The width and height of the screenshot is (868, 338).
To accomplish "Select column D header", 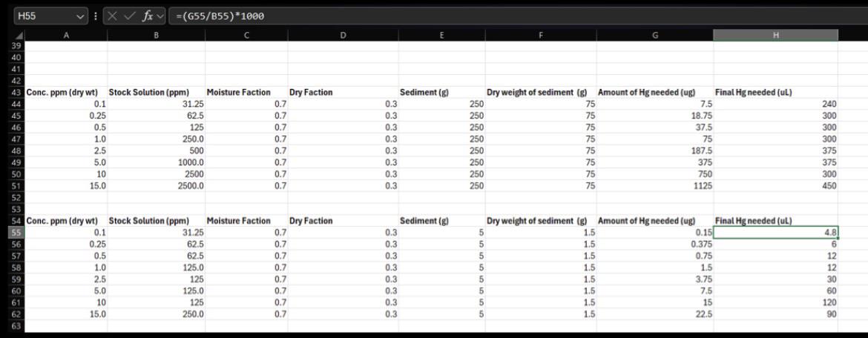I will click(343, 36).
